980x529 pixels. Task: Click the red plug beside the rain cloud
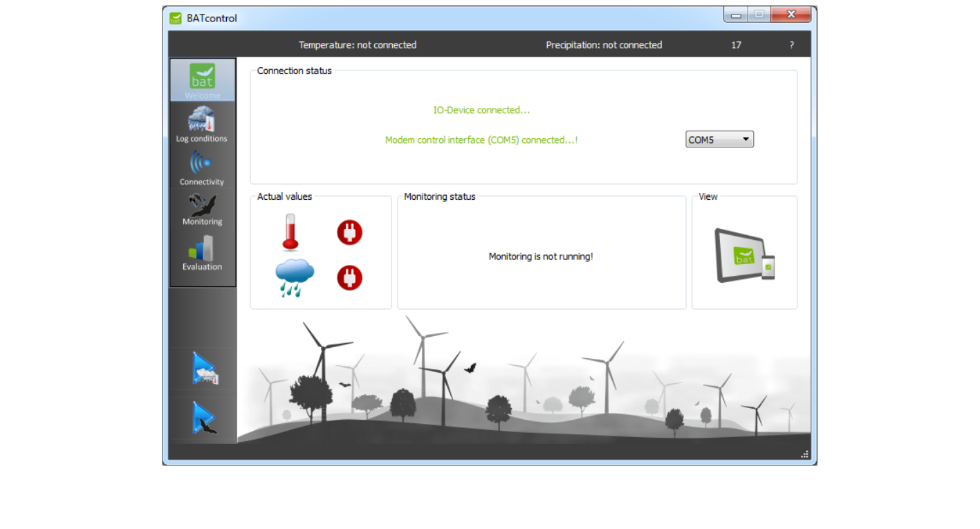(x=349, y=278)
